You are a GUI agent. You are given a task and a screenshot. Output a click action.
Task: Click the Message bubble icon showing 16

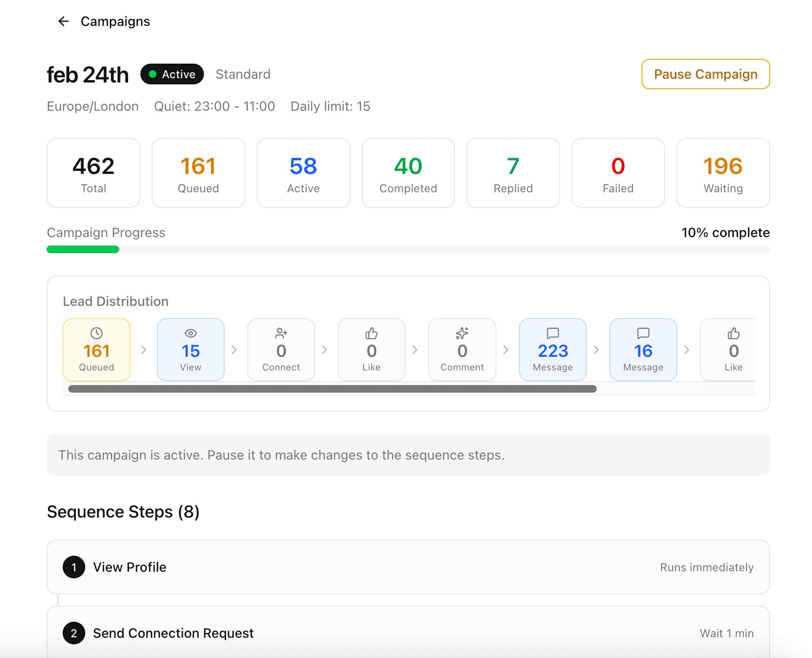[x=643, y=333]
